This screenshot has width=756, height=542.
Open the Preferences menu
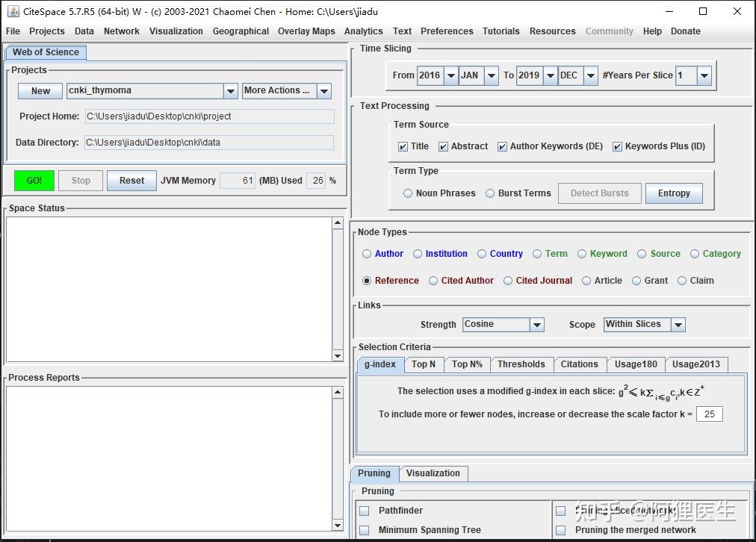[447, 31]
